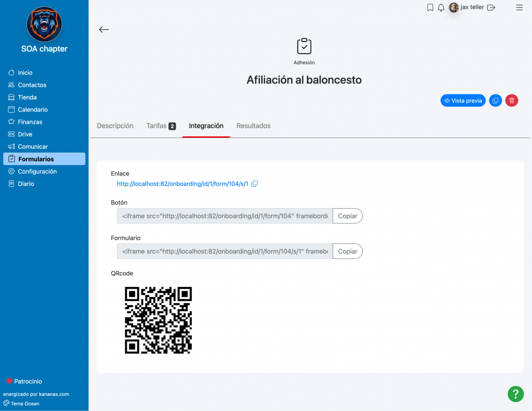Switch to the Resultados tab
The image size is (532, 411).
[254, 126]
